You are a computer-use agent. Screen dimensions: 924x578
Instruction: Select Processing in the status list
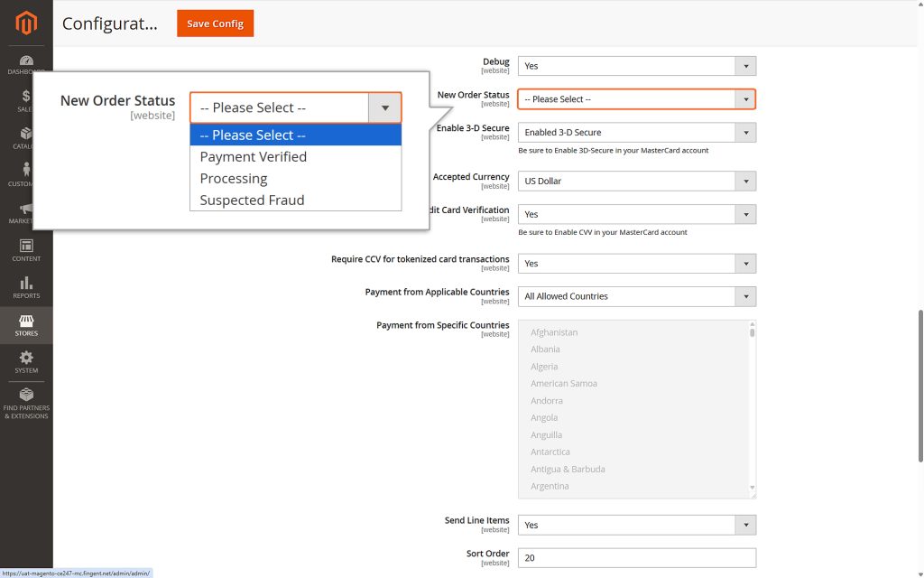click(x=233, y=178)
